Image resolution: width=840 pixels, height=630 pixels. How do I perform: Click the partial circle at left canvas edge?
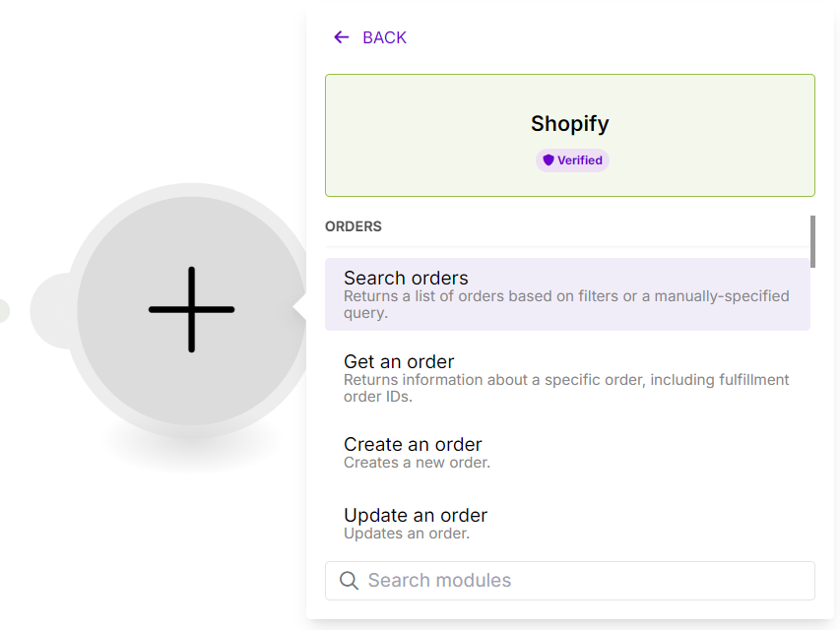click(x=4, y=311)
